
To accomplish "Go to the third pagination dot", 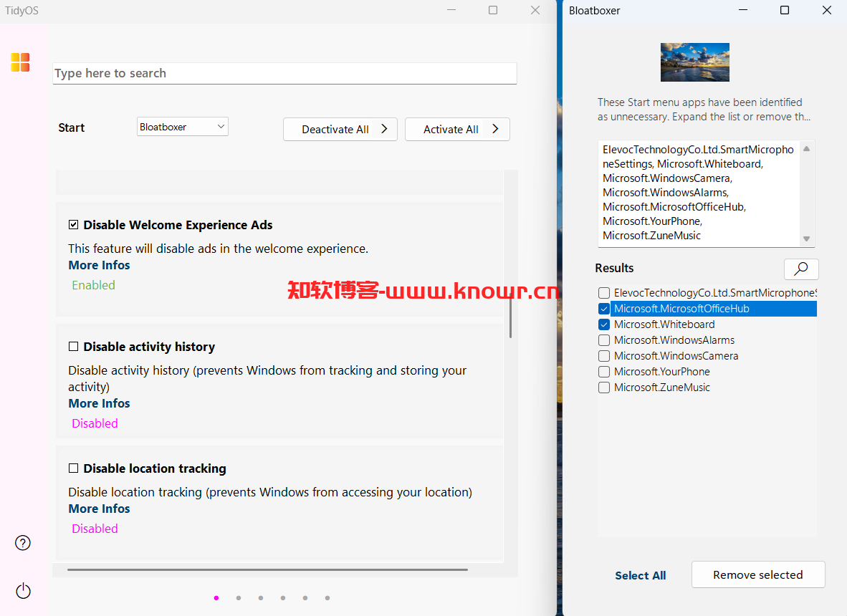I will 261,597.
